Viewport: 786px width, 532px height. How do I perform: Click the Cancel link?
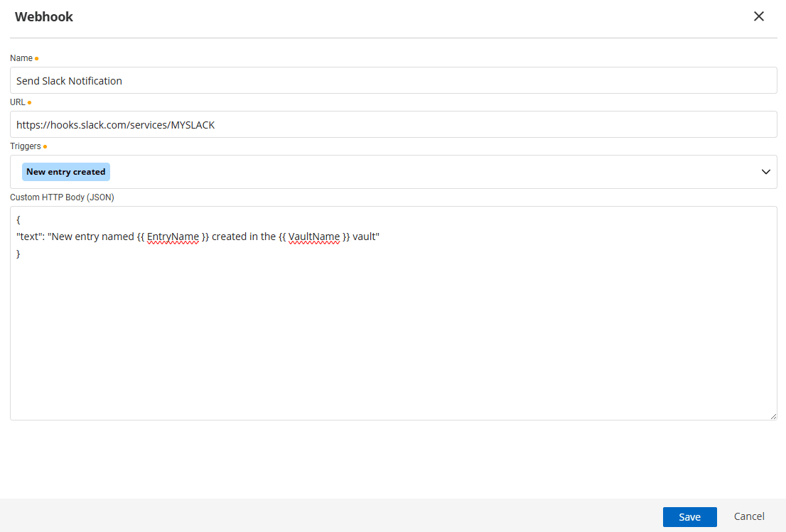click(748, 516)
